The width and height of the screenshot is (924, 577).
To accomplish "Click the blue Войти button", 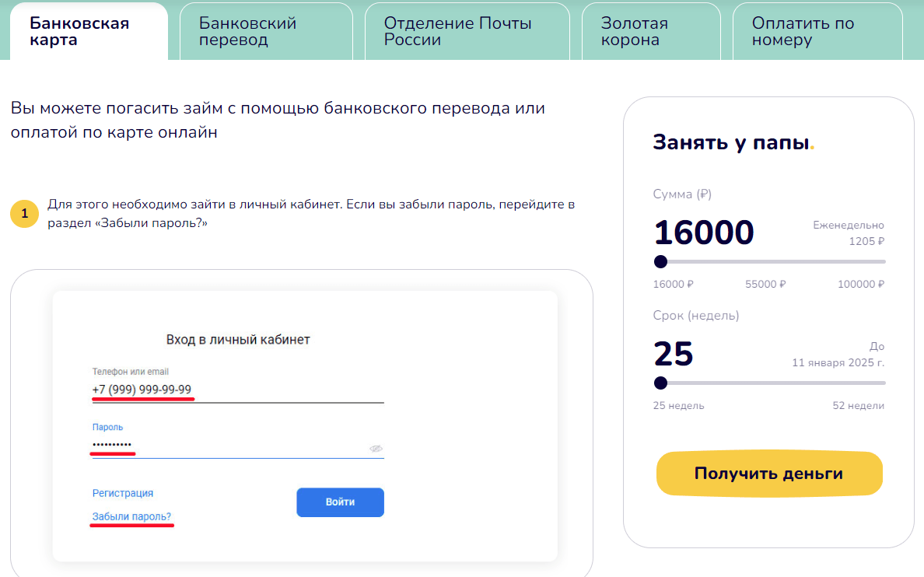I will [x=340, y=502].
